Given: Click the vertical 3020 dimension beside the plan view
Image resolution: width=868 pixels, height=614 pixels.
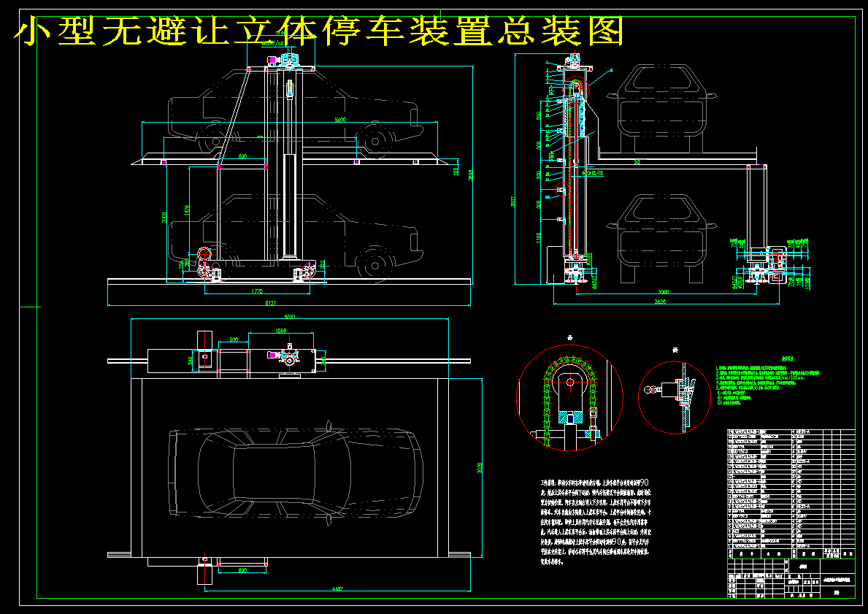Looking at the screenshot, I should (480, 468).
